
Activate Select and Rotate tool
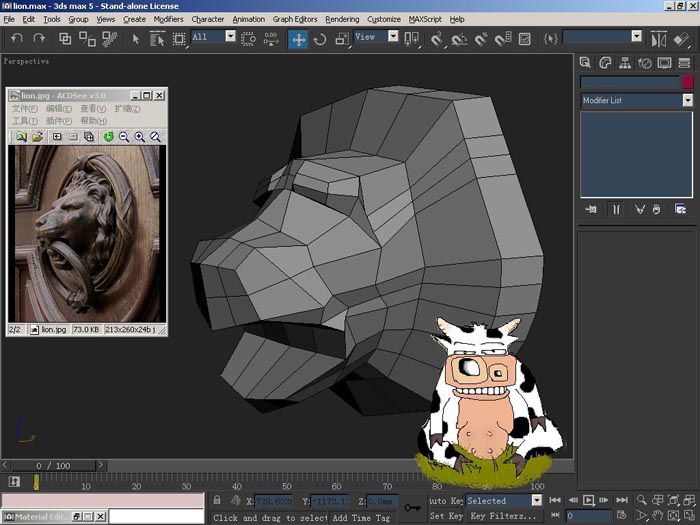tap(320, 39)
